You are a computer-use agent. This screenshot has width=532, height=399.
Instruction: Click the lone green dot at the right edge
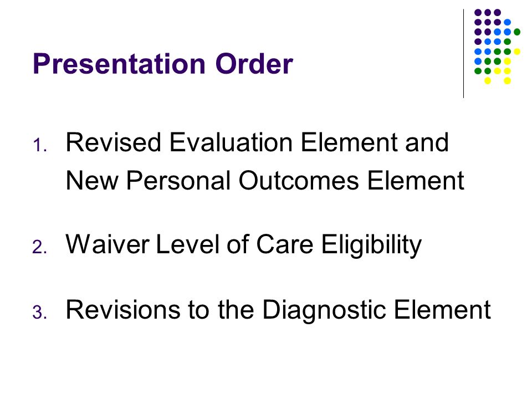point(517,32)
